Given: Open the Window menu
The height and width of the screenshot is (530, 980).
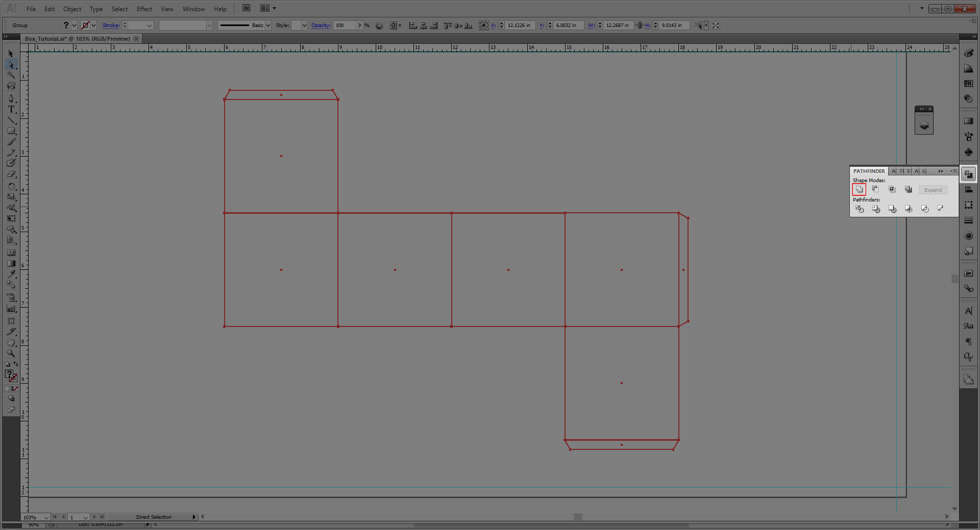Looking at the screenshot, I should point(193,9).
